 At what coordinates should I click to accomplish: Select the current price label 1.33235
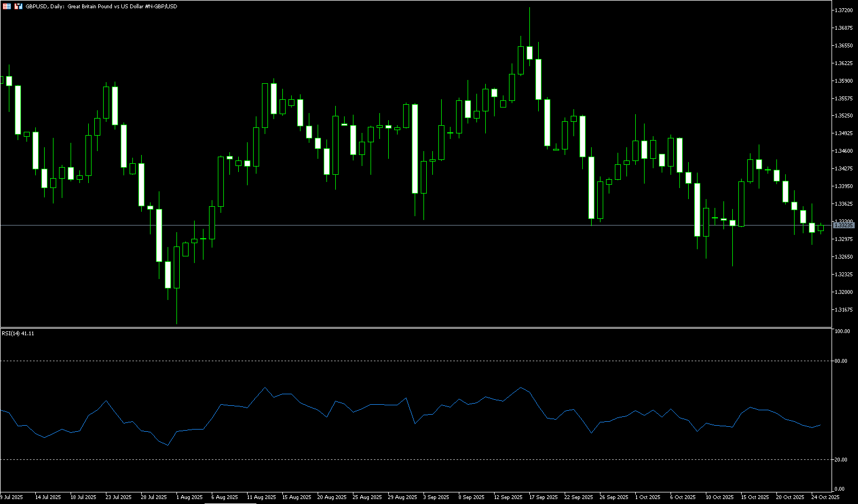click(x=844, y=226)
